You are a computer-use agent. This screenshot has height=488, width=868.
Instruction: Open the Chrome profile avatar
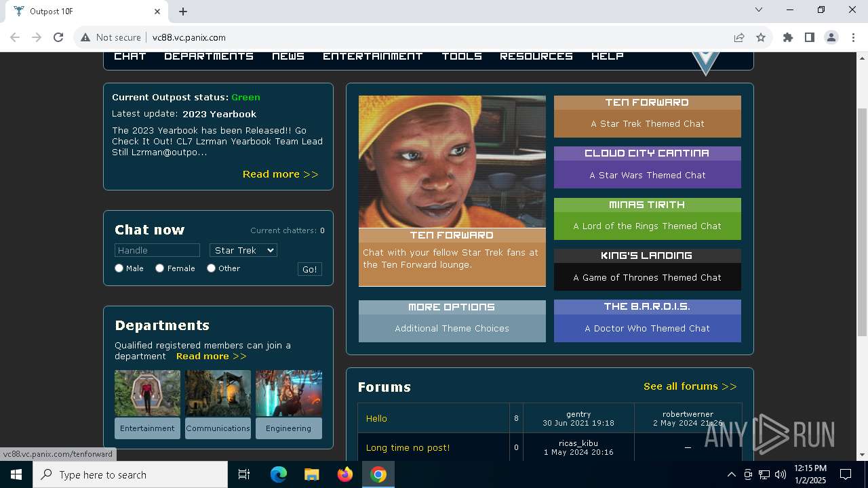(x=831, y=37)
